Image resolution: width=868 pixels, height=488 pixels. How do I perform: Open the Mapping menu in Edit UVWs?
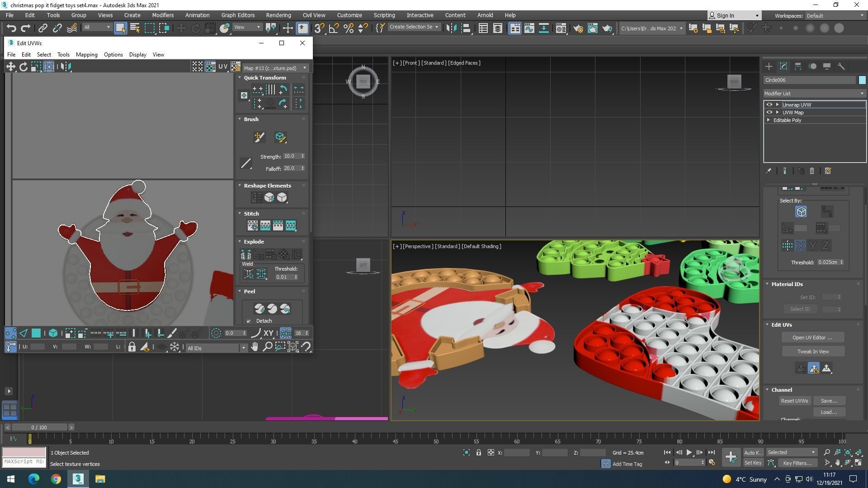(x=86, y=55)
